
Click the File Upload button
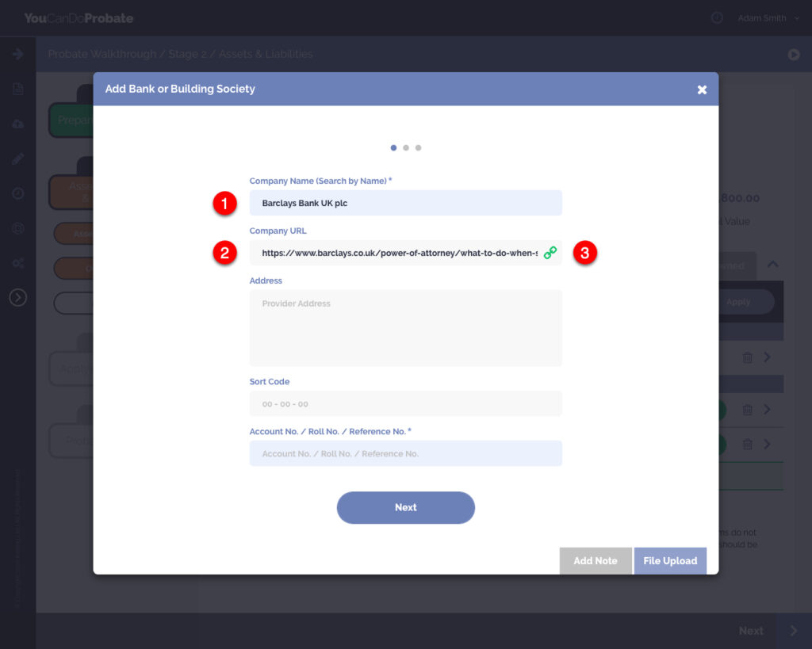pos(670,560)
